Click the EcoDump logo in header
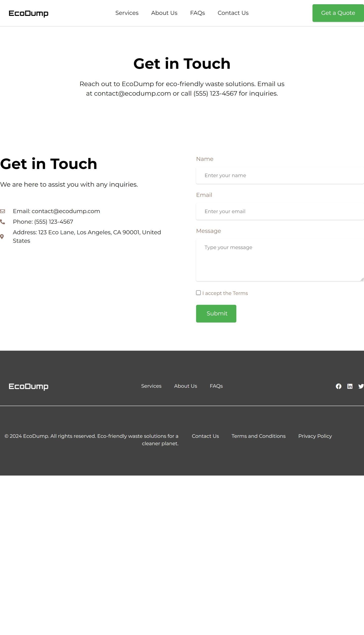Image resolution: width=364 pixels, height=635 pixels. coord(29,13)
